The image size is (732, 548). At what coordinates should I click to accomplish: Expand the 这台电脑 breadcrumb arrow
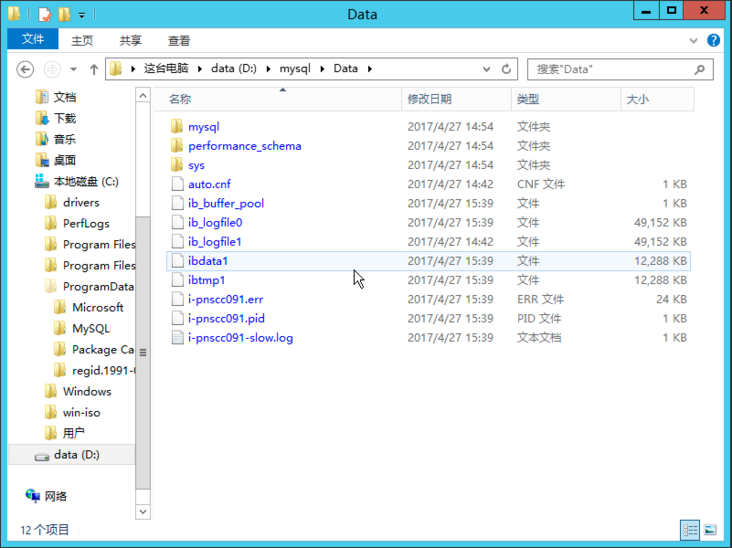[200, 69]
